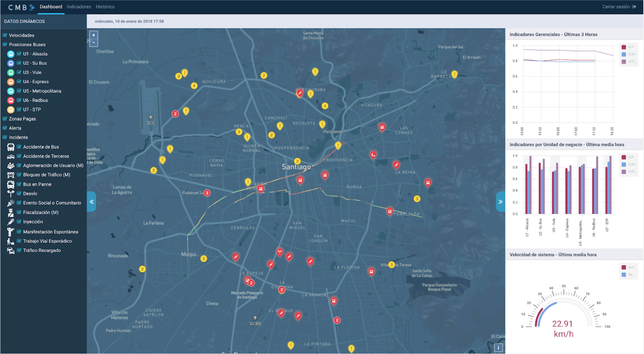
Task: Click the Pudahuel cluster marker numbered 3
Action: coord(207,193)
